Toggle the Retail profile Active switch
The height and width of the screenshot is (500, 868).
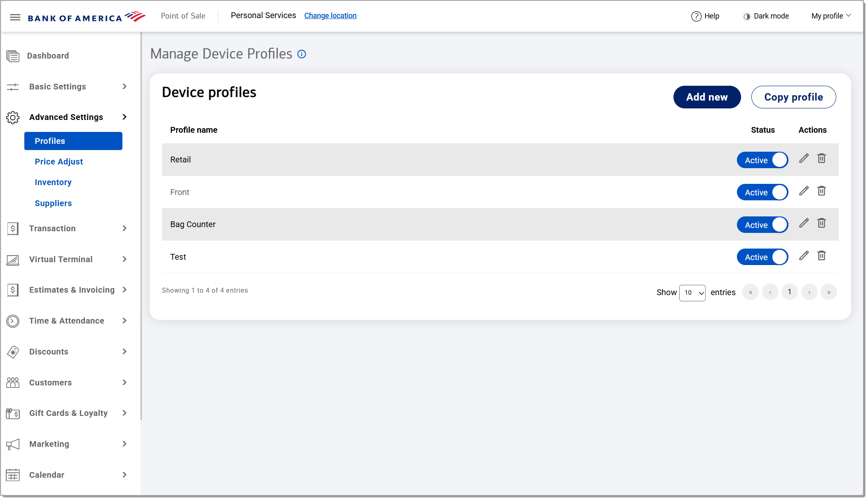[762, 160]
